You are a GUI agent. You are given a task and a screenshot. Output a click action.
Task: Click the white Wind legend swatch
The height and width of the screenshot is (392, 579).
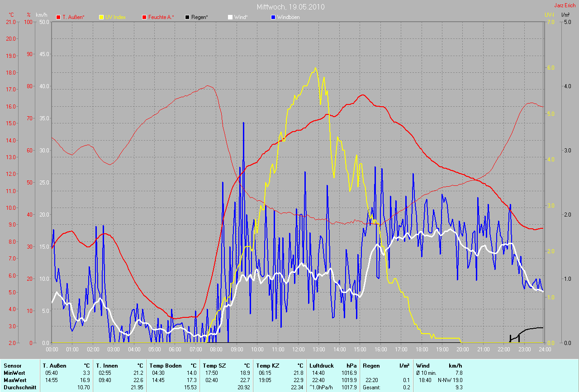[x=230, y=17]
